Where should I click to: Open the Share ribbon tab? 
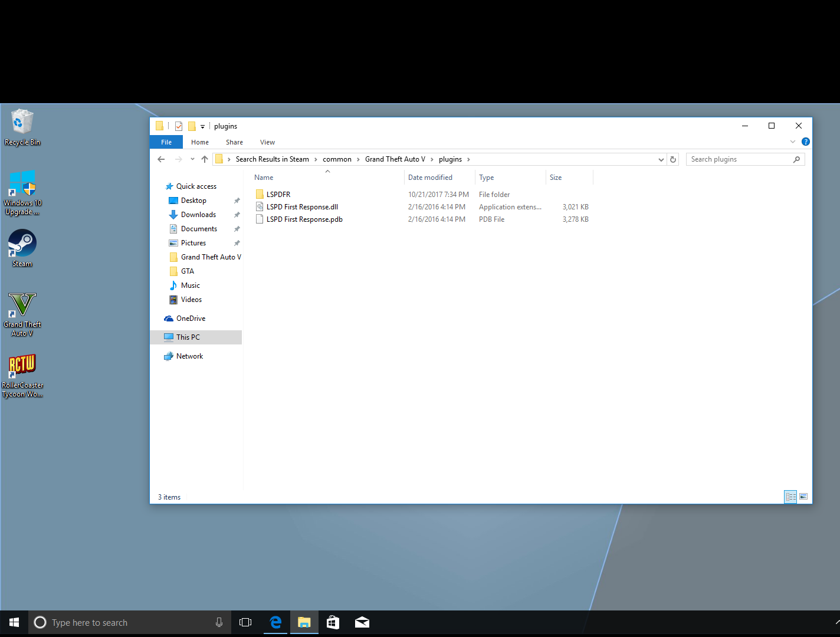(x=234, y=142)
